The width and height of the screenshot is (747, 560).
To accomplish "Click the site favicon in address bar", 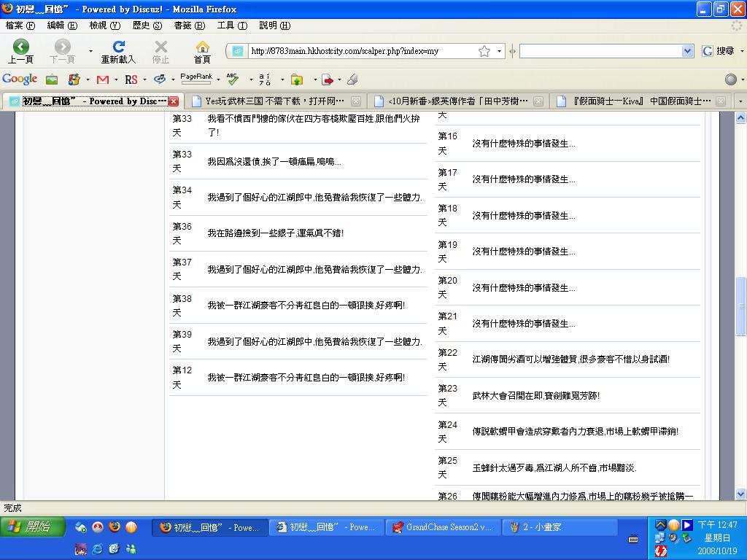I will (x=239, y=51).
